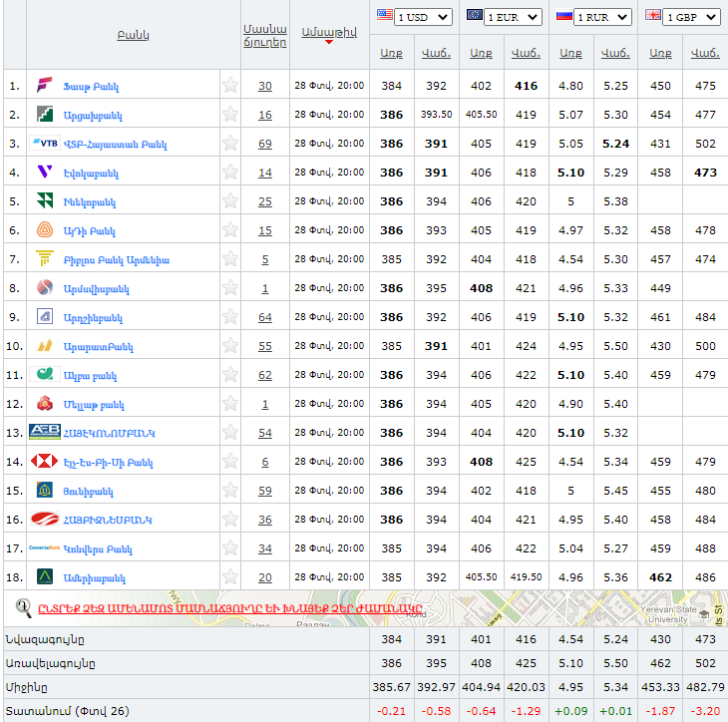
Task: Sort by EUR buy column header
Action: [x=481, y=54]
